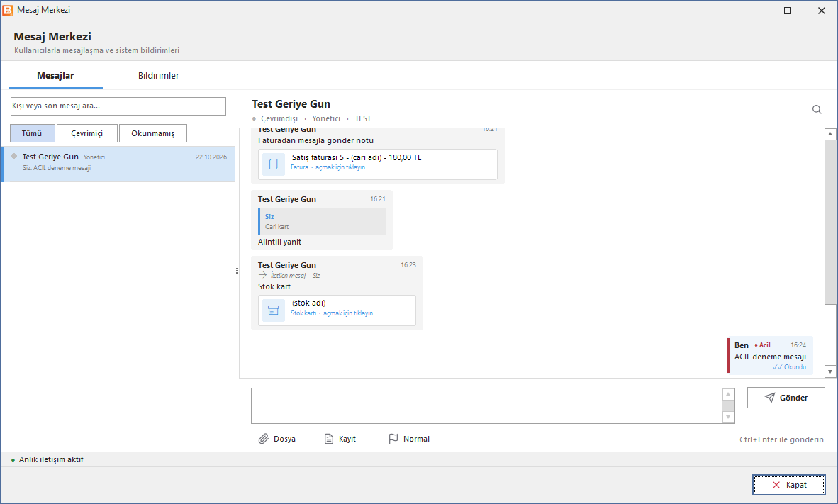
Task: Switch to the Mesajlar tab
Action: pos(55,75)
